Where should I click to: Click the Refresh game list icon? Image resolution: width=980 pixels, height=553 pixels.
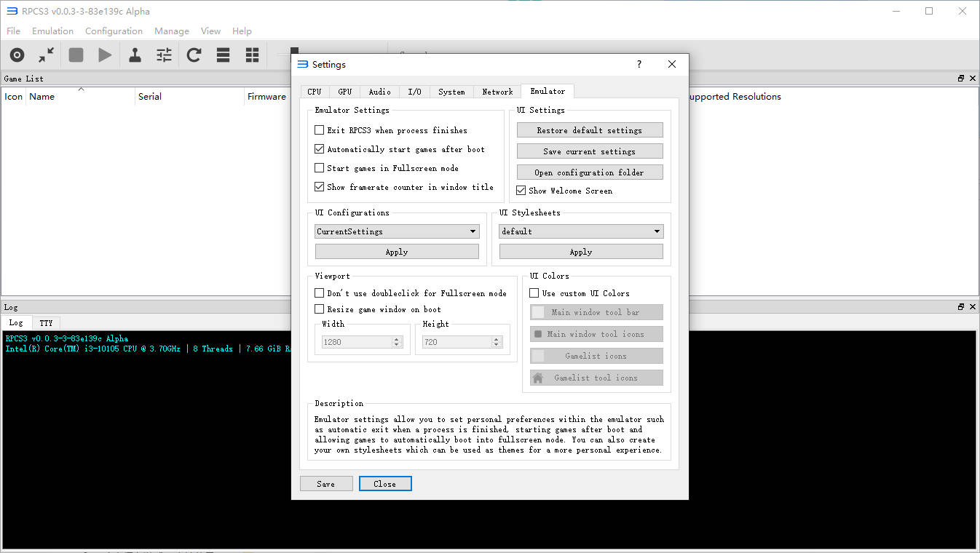[194, 55]
